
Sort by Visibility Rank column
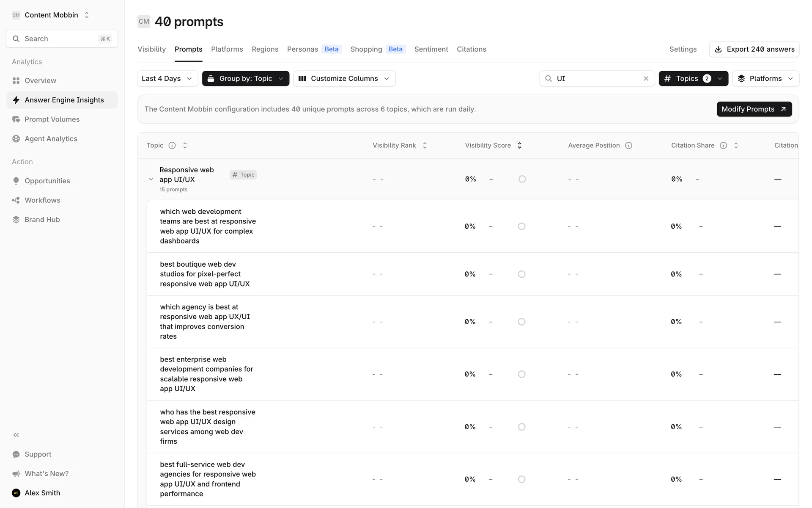click(425, 146)
